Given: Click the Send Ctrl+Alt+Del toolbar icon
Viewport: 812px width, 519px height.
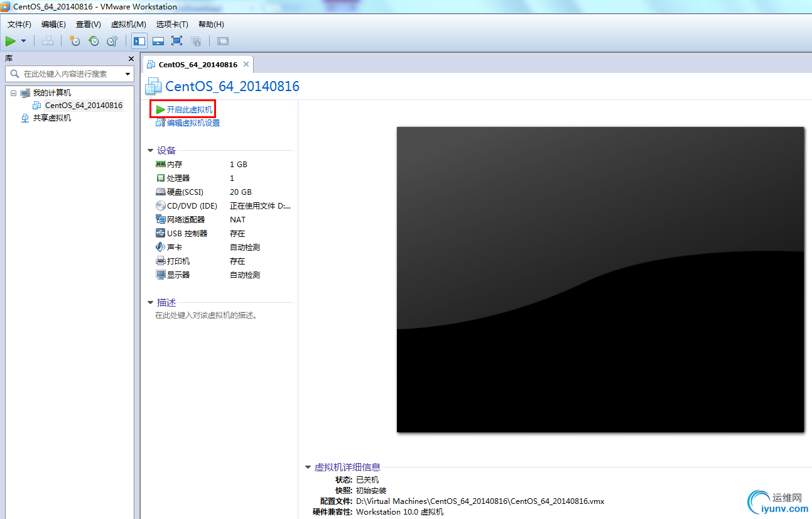Looking at the screenshot, I should [48, 41].
